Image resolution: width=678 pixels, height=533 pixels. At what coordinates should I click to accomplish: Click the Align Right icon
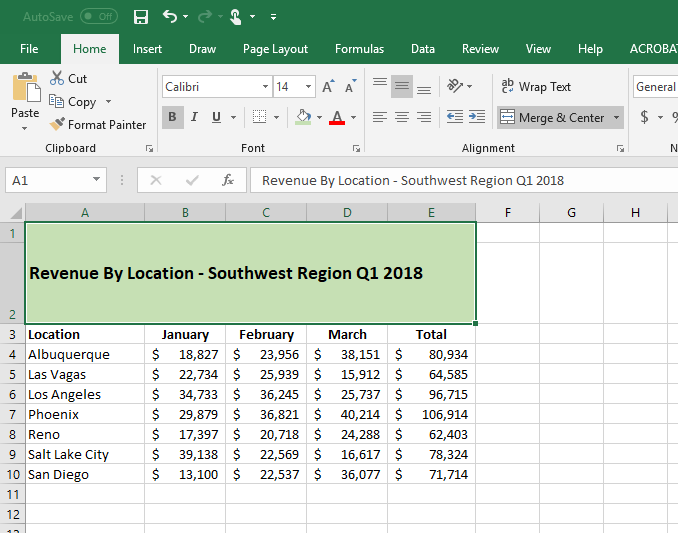[424, 117]
